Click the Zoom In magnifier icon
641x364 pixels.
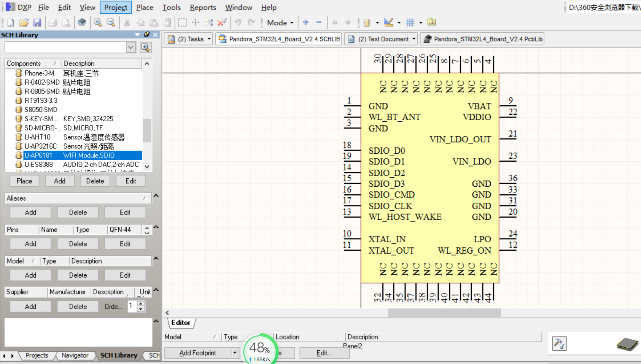tap(98, 22)
